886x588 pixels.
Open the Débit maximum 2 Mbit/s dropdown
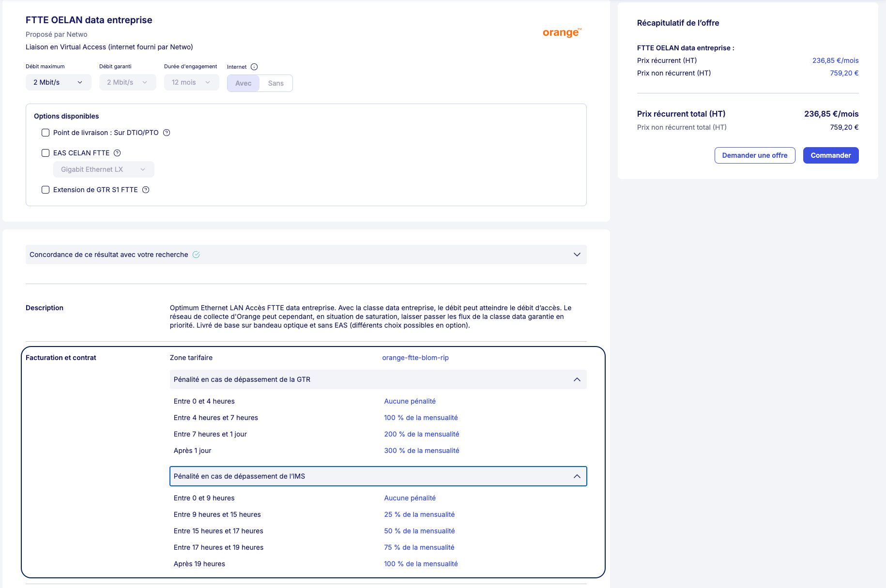[58, 82]
